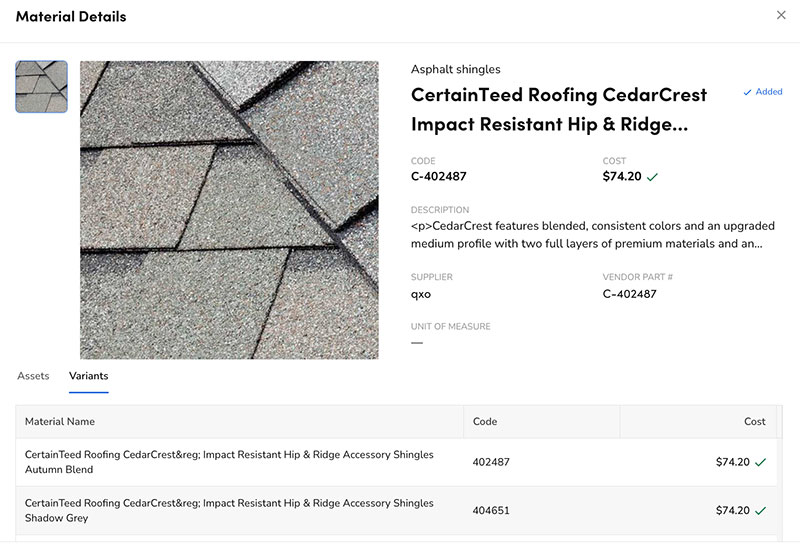Close the Material Details dialog

[781, 15]
